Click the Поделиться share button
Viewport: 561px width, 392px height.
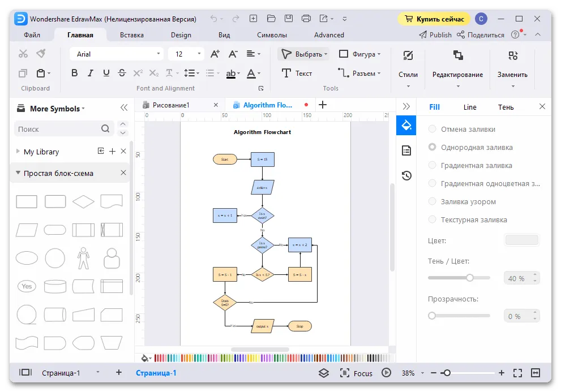(x=481, y=35)
